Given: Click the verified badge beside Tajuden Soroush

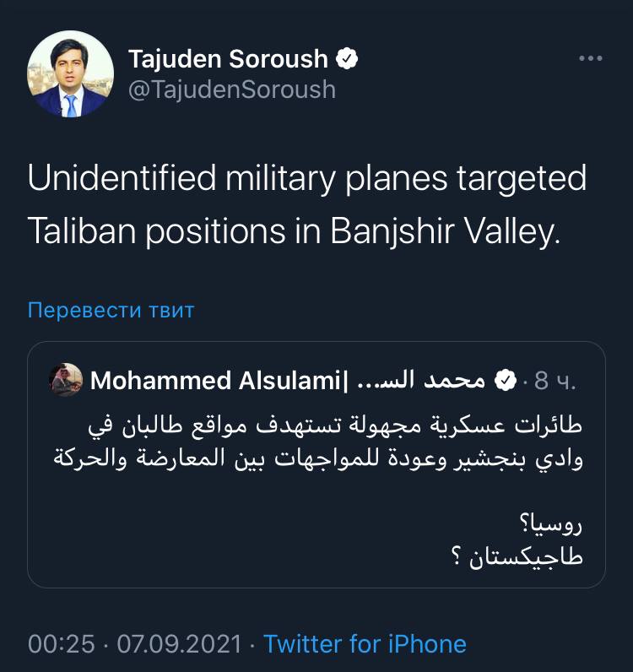Looking at the screenshot, I should (x=348, y=58).
